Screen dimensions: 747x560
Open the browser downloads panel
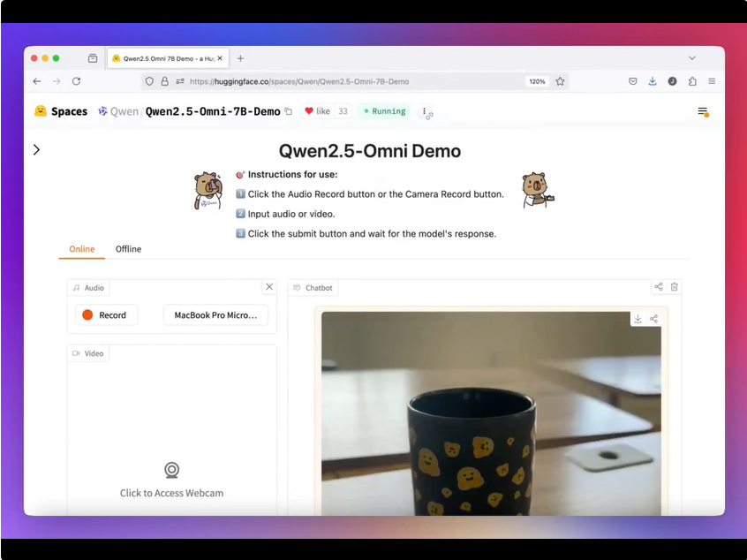pos(653,81)
